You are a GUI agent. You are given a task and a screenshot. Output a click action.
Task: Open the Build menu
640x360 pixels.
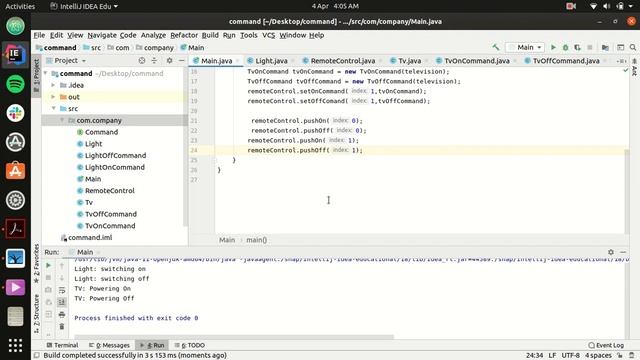point(210,35)
